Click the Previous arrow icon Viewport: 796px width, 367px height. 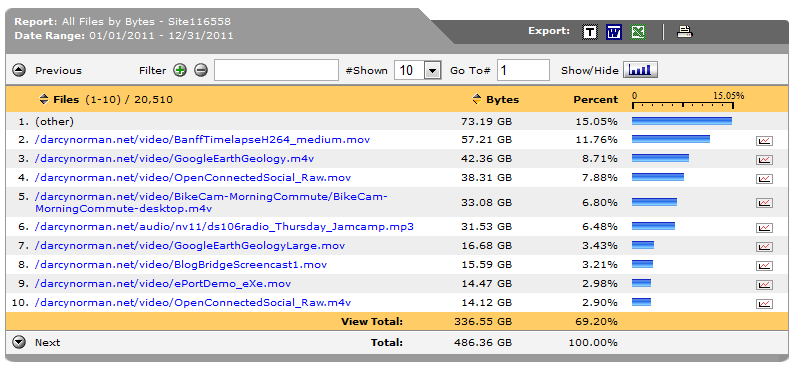tap(19, 70)
